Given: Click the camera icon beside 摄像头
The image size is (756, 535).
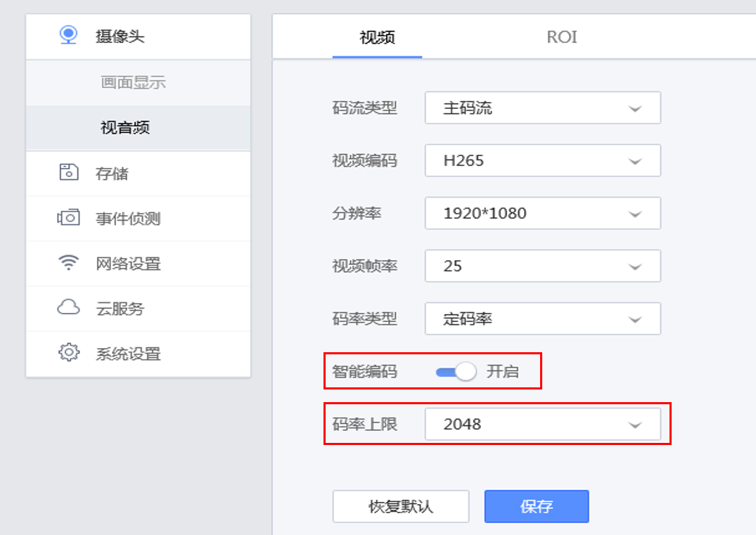Looking at the screenshot, I should pos(68,35).
